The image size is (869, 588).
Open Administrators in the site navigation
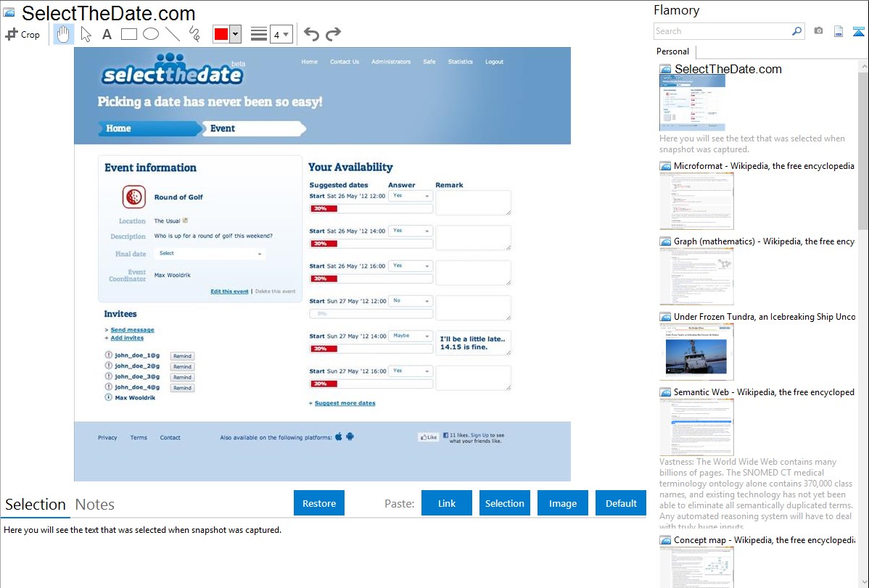[x=391, y=62]
